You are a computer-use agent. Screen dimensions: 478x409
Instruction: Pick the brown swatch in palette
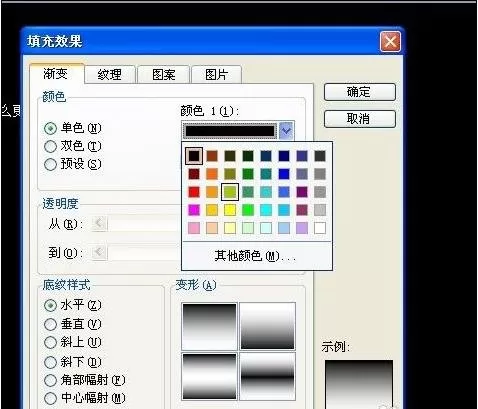click(212, 156)
